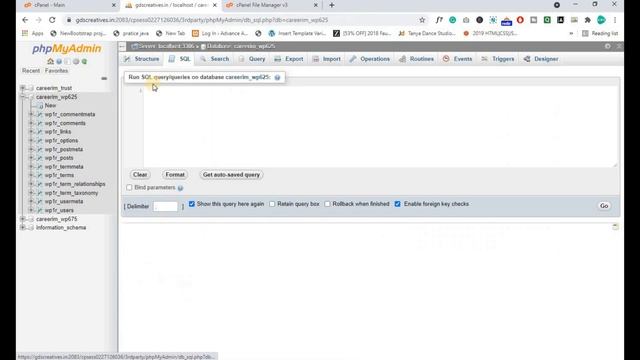Click inside the SQL query text area
Screen dimensions: 640x360
point(380,126)
